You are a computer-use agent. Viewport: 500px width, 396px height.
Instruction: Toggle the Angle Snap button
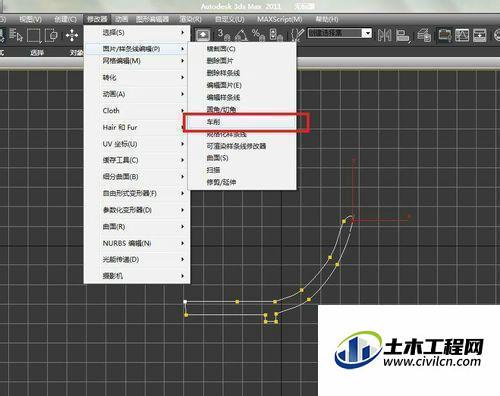click(241, 35)
